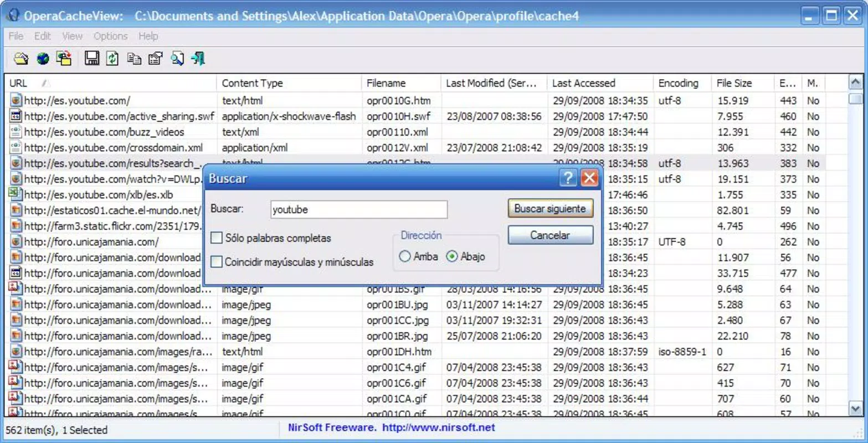This screenshot has width=868, height=443.
Task: Sort by the Last Accessed column header
Action: point(600,83)
